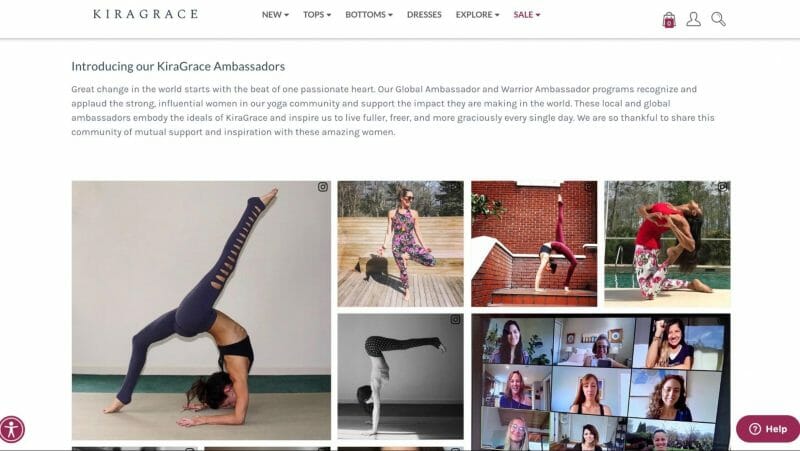
Task: Click Instagram icon on black-and-white handstand photo
Action: click(x=455, y=320)
